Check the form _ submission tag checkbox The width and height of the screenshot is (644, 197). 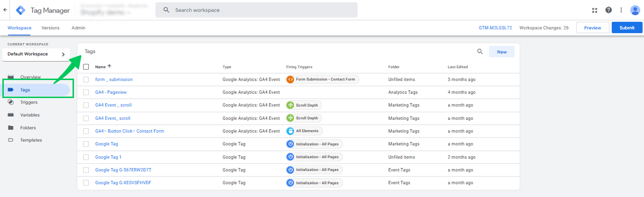86,80
